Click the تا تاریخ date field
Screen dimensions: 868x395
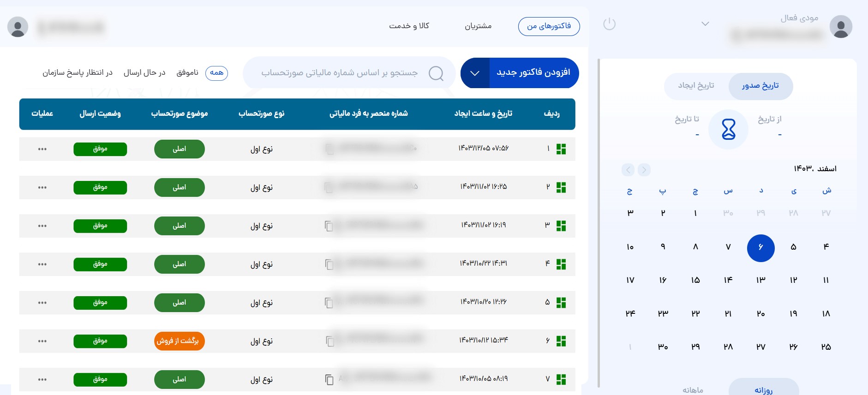[x=687, y=126]
